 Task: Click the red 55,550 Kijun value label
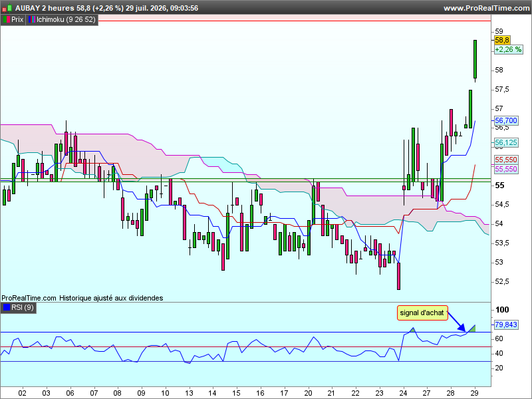pyautogui.click(x=506, y=160)
